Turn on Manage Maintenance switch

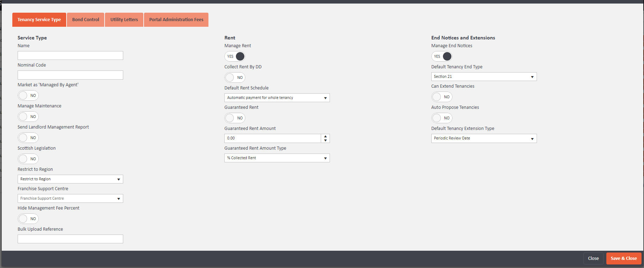(28, 117)
